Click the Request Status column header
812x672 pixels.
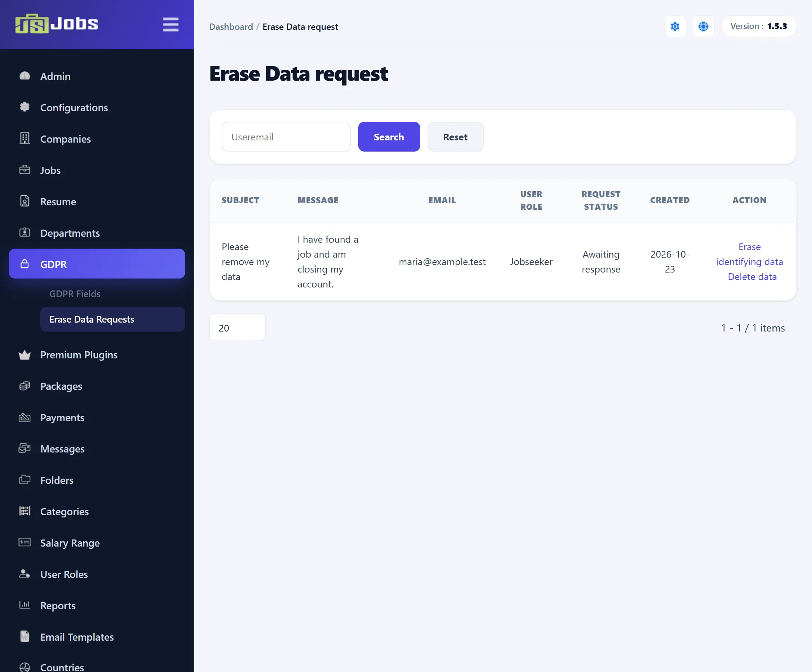[600, 200]
